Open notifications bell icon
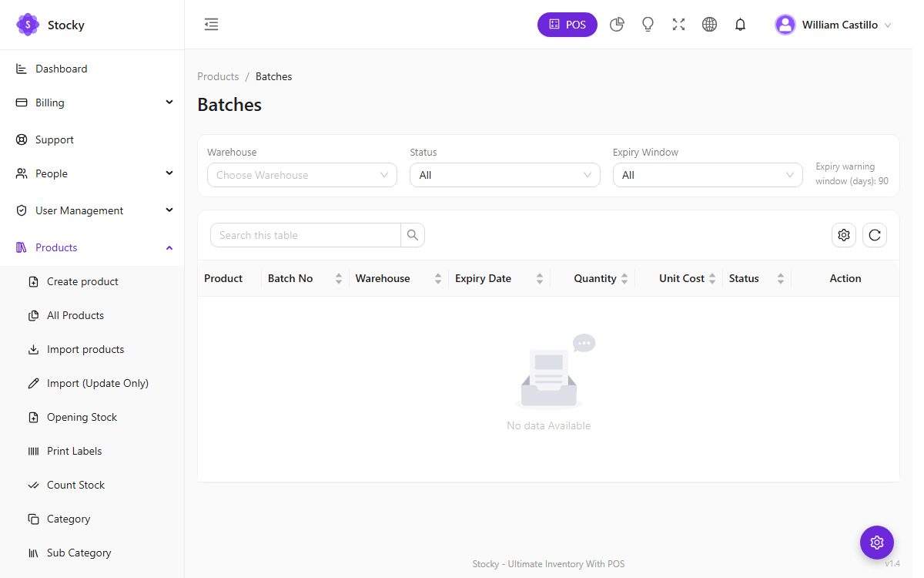The image size is (924, 578). [740, 25]
